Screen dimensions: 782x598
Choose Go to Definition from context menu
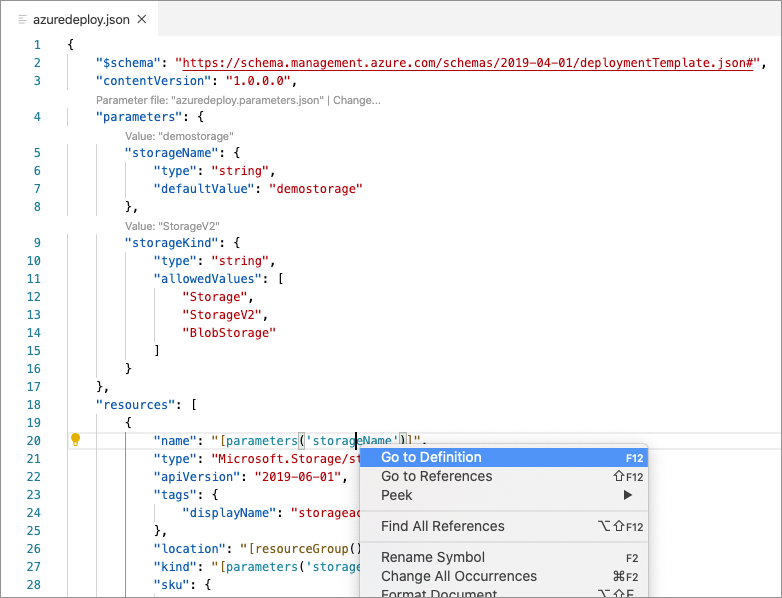point(504,457)
